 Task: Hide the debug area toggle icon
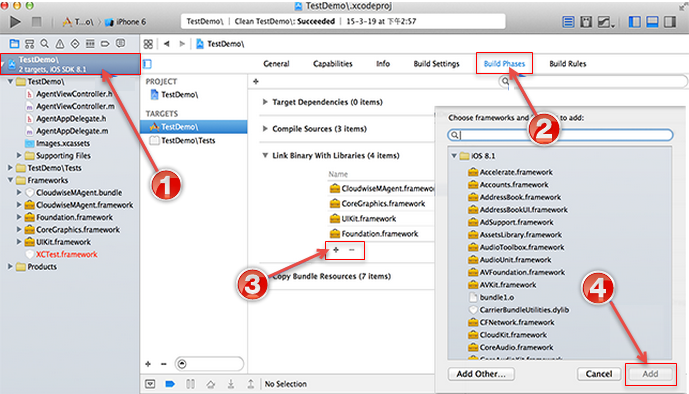pos(150,384)
